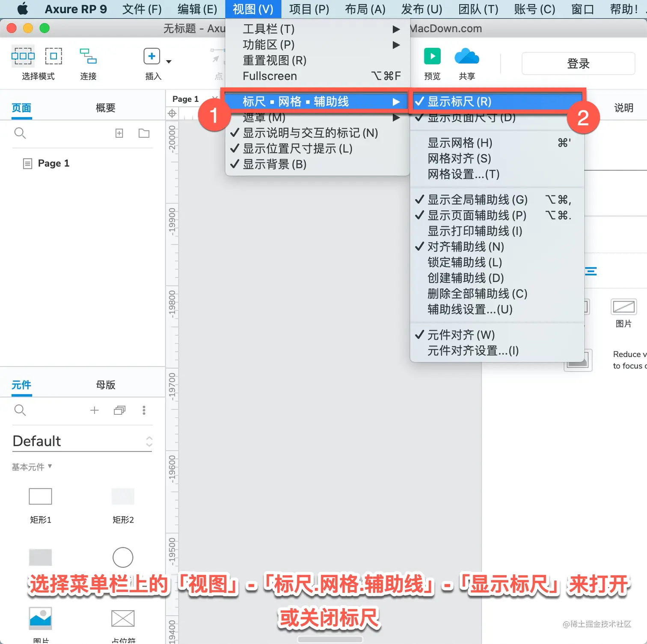This screenshot has width=647, height=644.
Task: Open the Masters (母版) tab
Action: (106, 385)
